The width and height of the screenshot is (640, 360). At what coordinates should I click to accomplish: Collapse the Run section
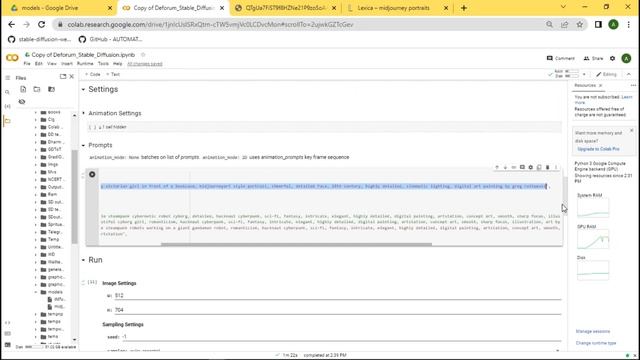(x=83, y=260)
